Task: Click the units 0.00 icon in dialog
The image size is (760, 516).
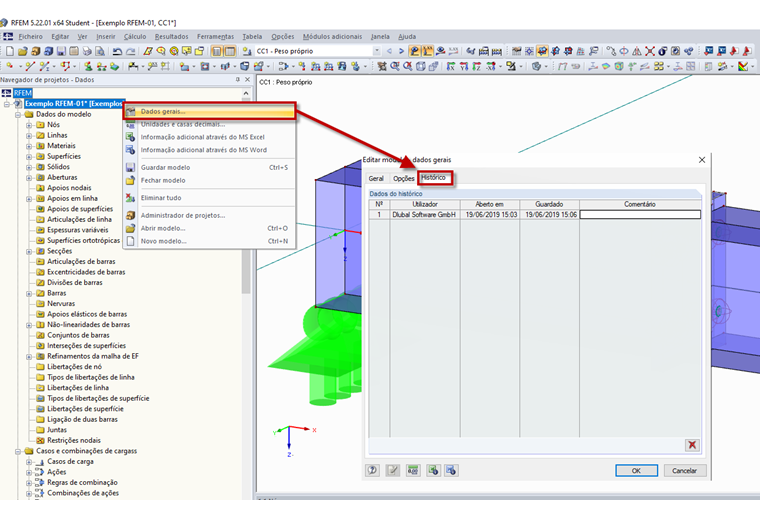Action: click(413, 470)
